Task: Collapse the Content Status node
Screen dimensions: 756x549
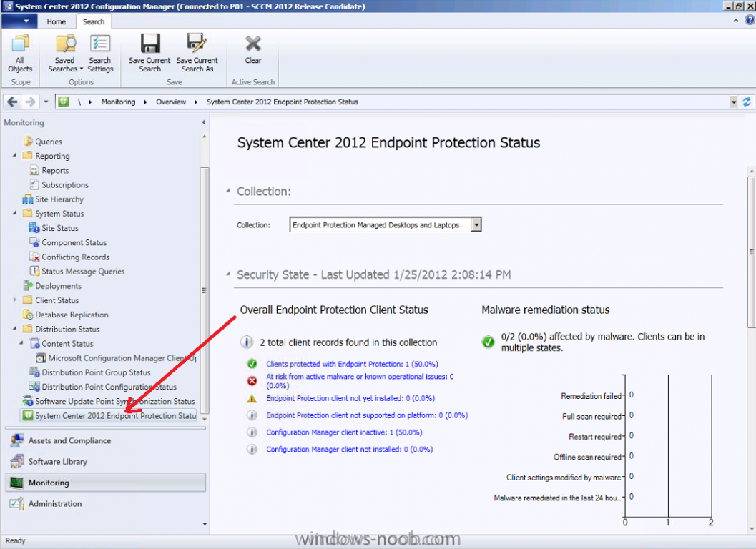Action: [x=21, y=343]
